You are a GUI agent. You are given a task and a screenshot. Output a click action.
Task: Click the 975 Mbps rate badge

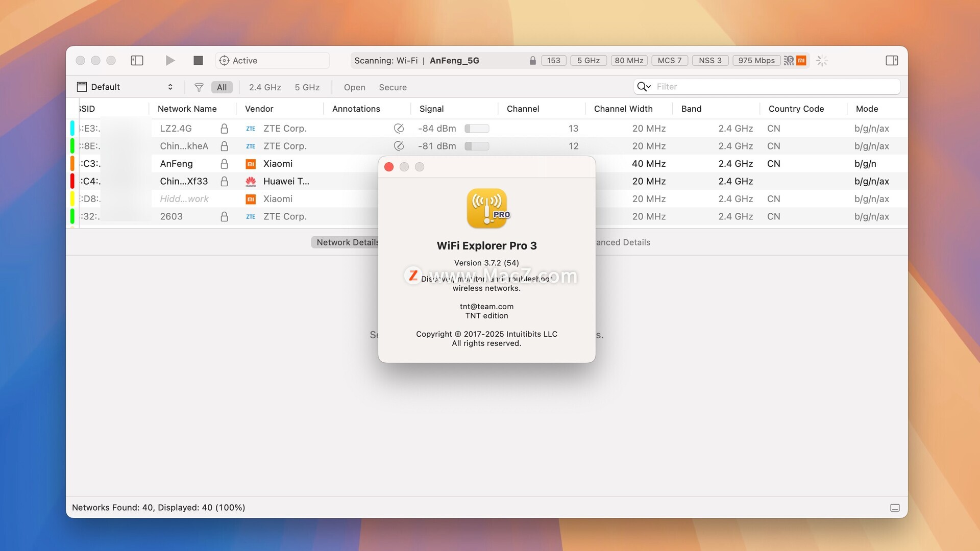click(756, 60)
